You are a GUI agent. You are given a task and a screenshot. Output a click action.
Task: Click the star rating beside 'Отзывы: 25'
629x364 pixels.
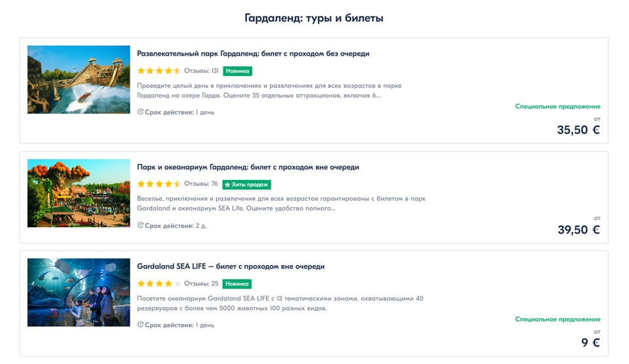coord(159,283)
